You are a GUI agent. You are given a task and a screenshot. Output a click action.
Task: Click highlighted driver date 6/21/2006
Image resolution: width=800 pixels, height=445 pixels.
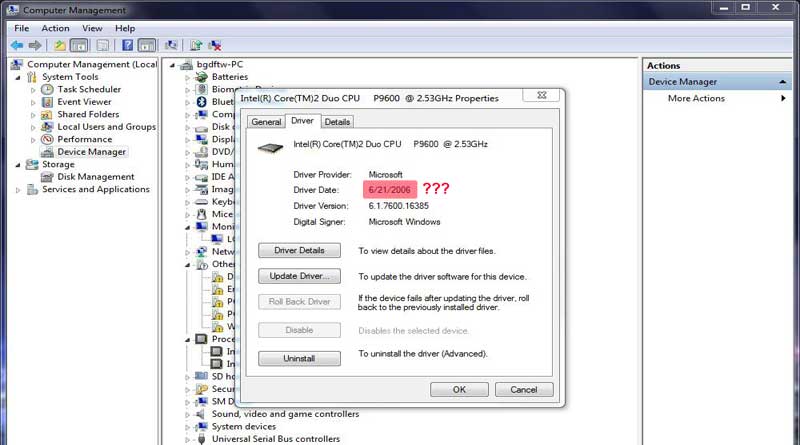(390, 190)
